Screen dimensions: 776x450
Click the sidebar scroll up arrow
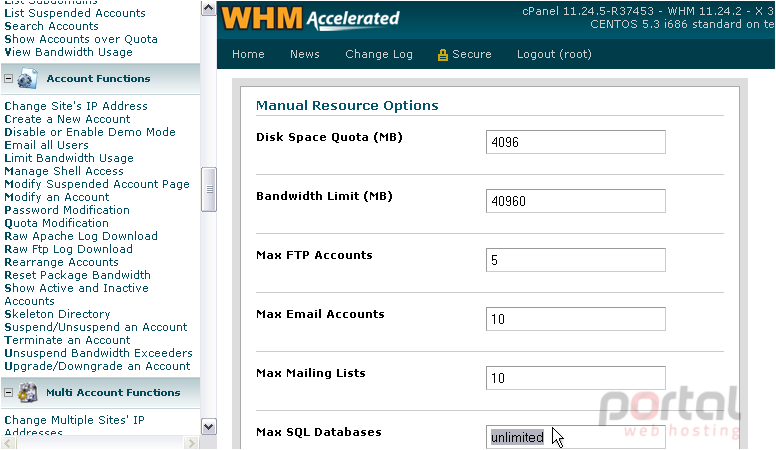click(209, 8)
